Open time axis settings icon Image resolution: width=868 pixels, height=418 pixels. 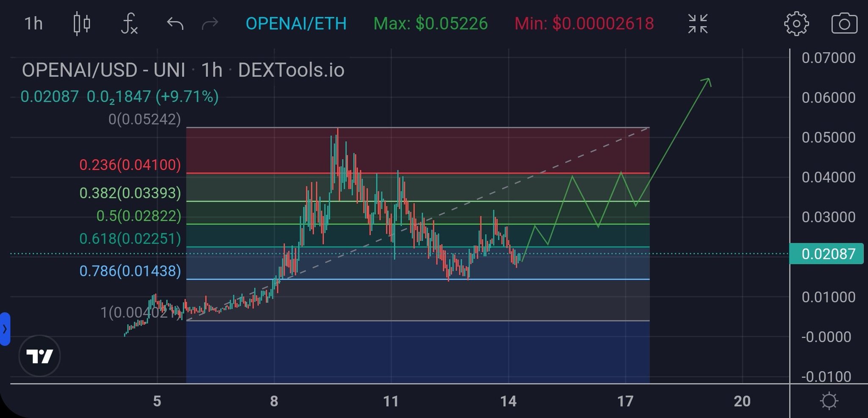click(829, 401)
